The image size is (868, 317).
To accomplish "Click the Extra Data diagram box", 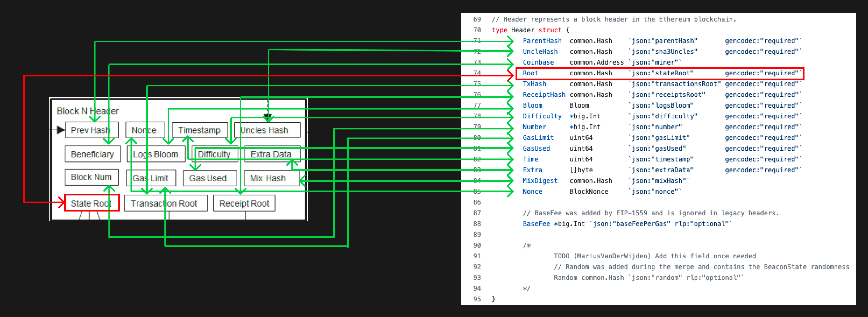I will tap(271, 154).
